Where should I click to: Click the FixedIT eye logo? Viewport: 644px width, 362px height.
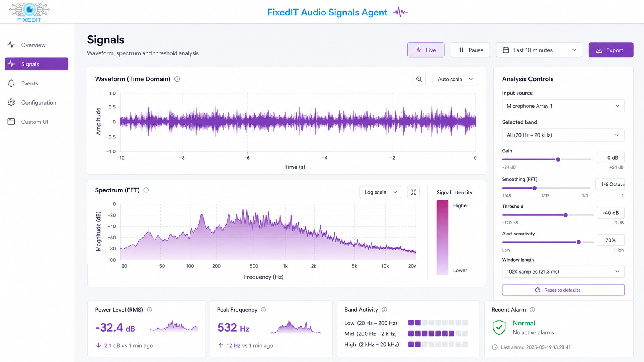click(x=29, y=12)
